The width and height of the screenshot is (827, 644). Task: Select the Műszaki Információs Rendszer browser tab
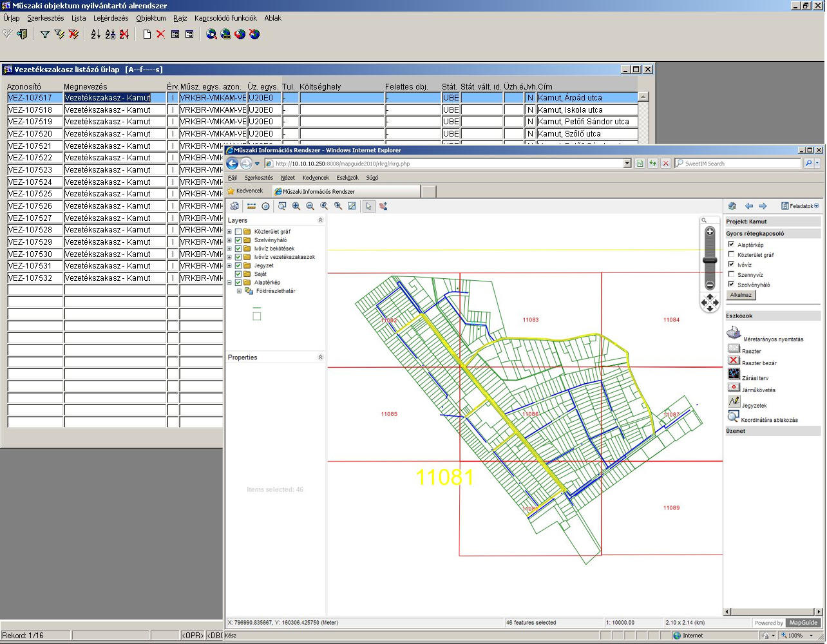pyautogui.click(x=346, y=191)
